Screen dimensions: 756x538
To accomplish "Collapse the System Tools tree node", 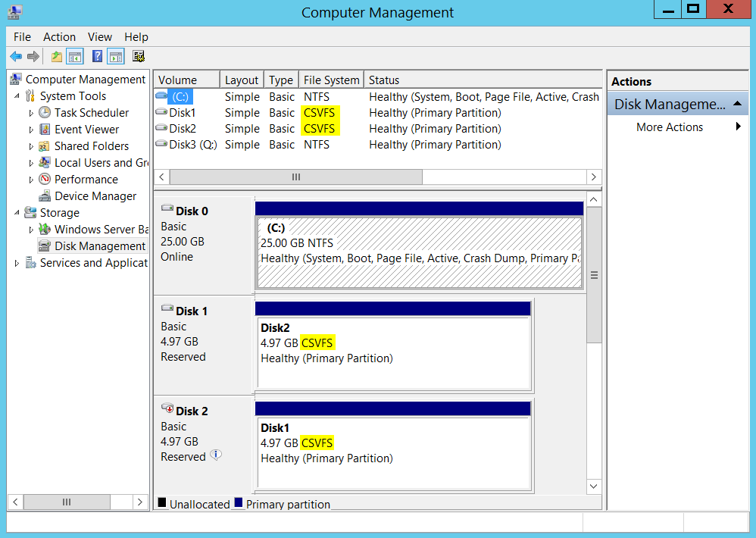I will (17, 96).
